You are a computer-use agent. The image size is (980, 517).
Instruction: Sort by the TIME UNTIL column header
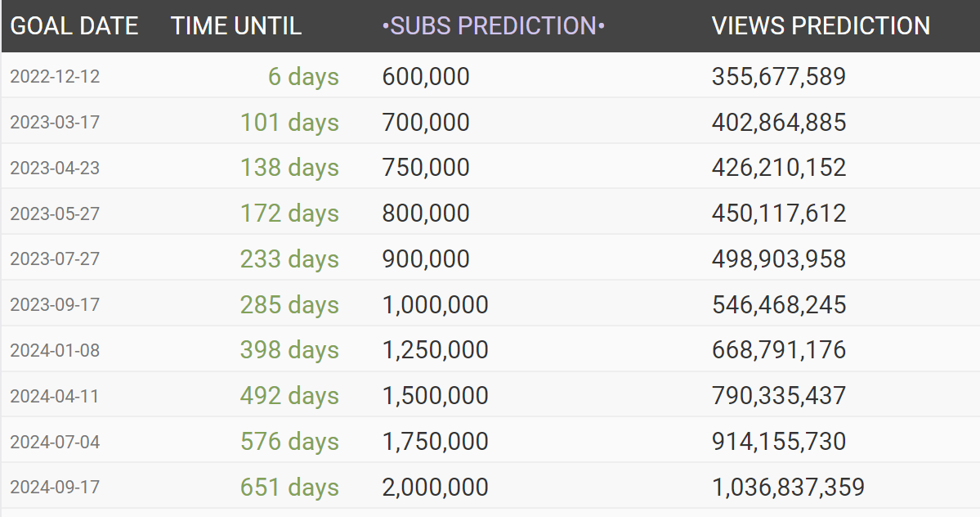(x=235, y=26)
